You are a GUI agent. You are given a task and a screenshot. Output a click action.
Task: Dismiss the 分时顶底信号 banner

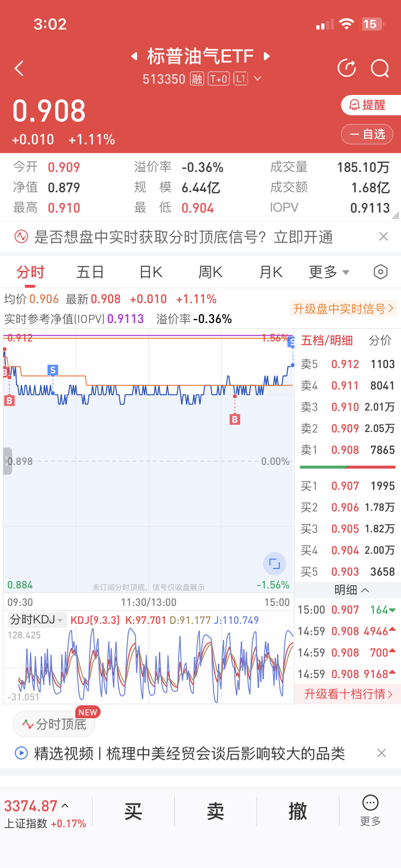click(x=384, y=236)
